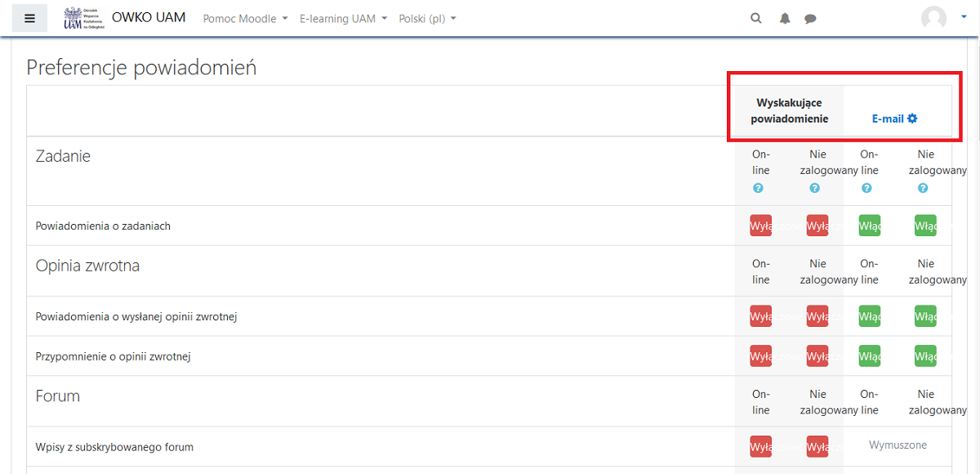The image size is (980, 474).
Task: Enable popup notifications for Wpisy z subskrybowanego forum
Action: click(760, 446)
